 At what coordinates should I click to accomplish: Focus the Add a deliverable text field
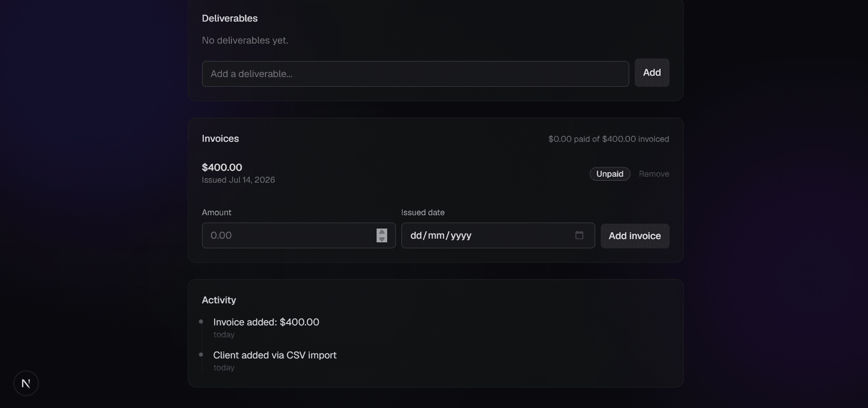pyautogui.click(x=415, y=74)
